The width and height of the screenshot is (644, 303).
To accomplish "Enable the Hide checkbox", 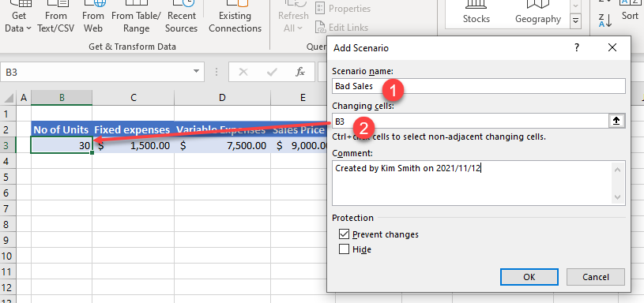I will 344,249.
